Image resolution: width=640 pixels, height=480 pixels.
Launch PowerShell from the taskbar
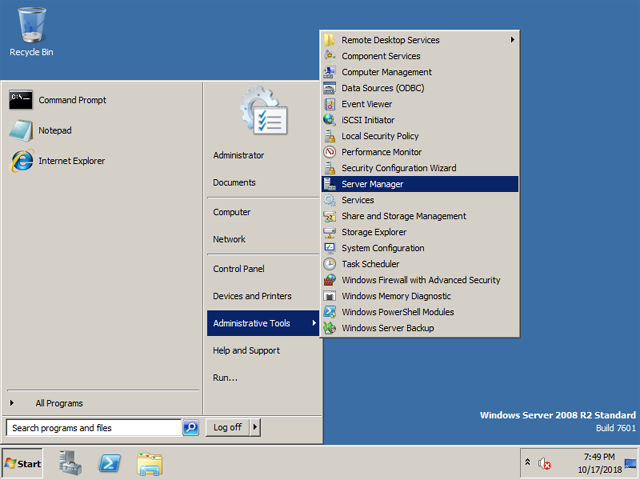coord(110,463)
